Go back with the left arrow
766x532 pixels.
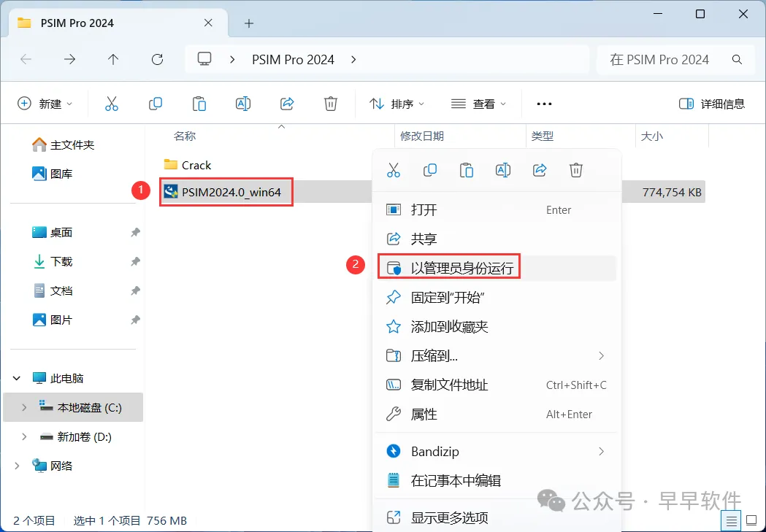(26, 60)
